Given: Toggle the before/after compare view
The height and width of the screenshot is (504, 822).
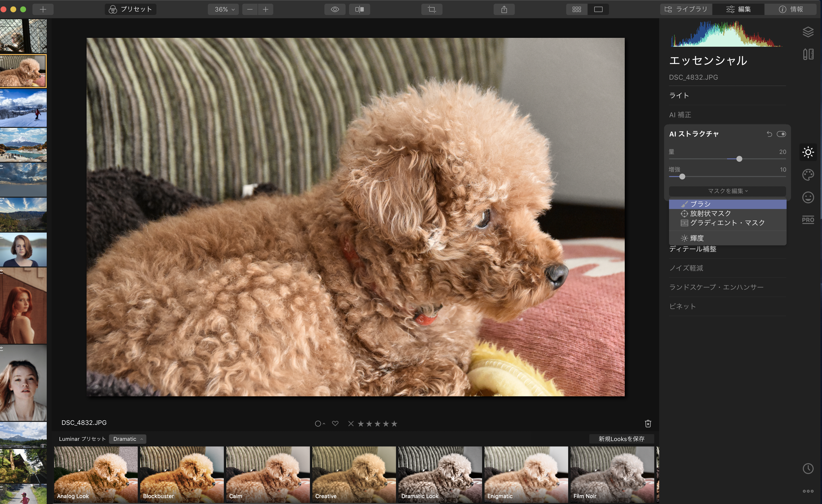Looking at the screenshot, I should 359,9.
